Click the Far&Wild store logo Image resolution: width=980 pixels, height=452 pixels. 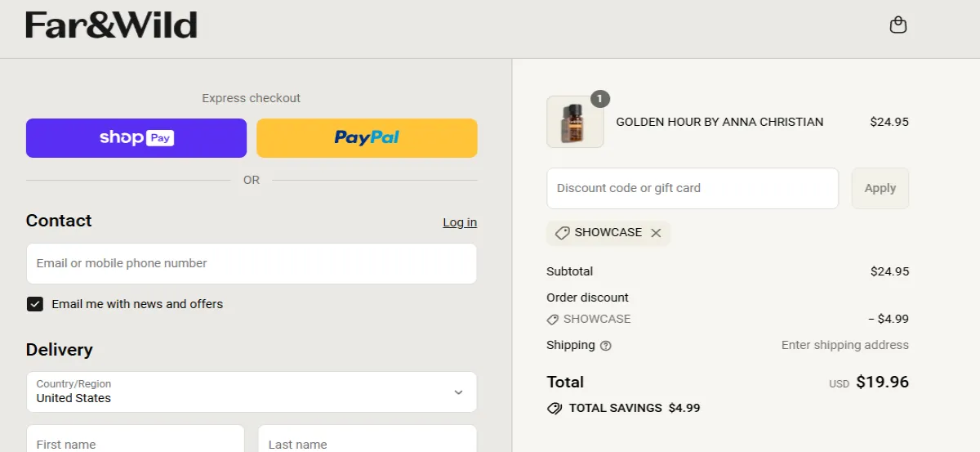111,25
